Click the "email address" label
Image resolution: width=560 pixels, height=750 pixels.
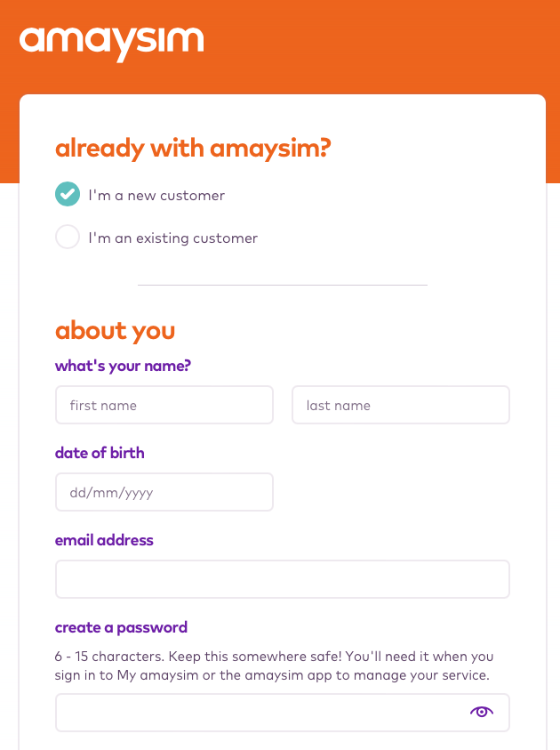click(104, 540)
